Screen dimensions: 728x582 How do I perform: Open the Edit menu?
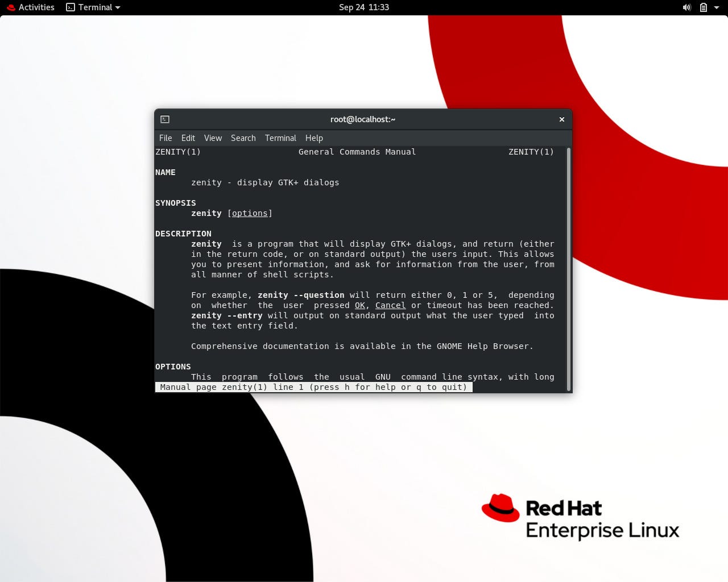[188, 138]
